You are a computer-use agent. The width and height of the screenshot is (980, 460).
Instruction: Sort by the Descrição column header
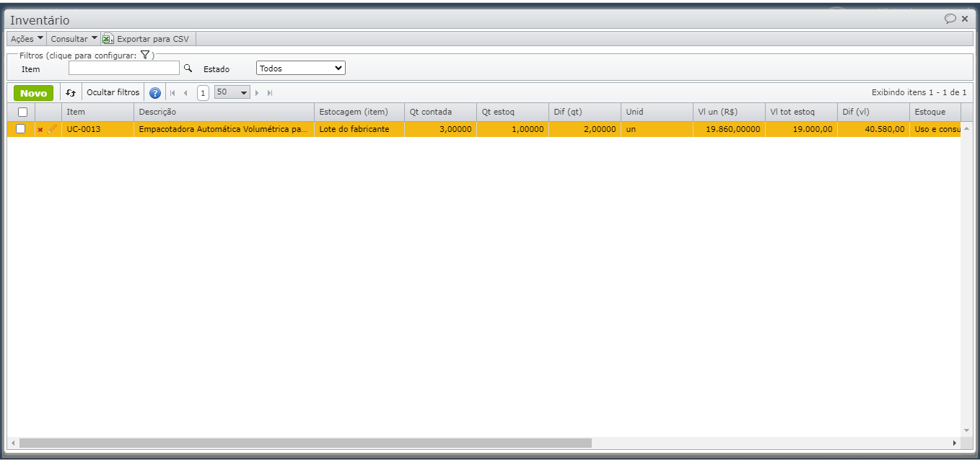pos(224,112)
